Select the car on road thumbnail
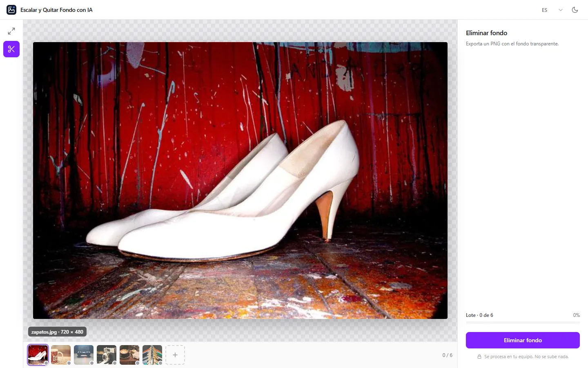This screenshot has height=368, width=588. tap(84, 355)
